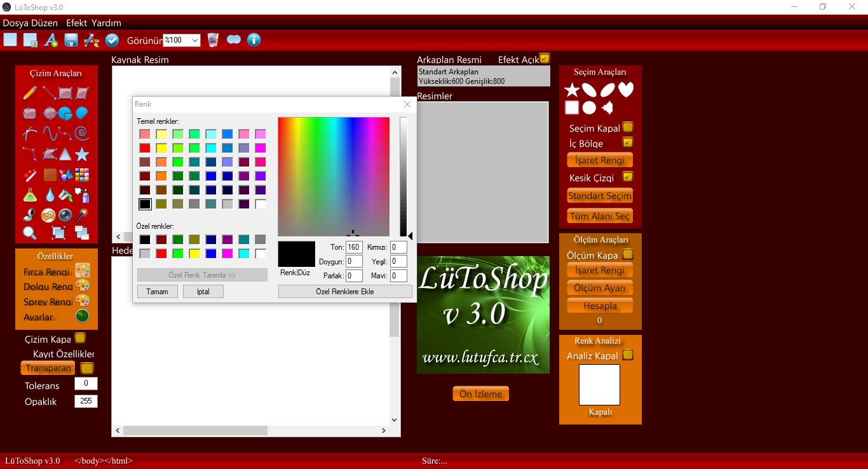The height and width of the screenshot is (469, 868).
Task: Click the Save floppy disk toolbar icon
Action: [71, 40]
